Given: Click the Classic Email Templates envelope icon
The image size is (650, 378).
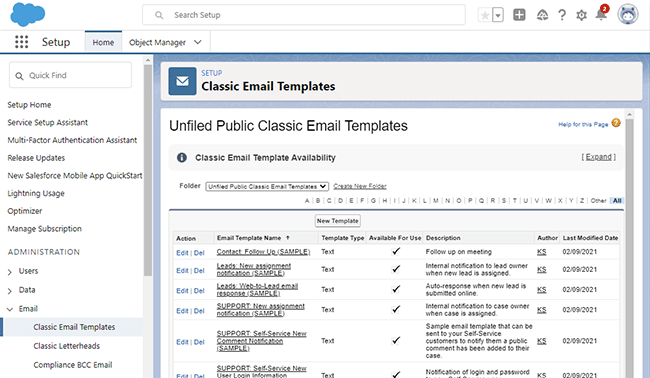Looking at the screenshot, I should (182, 81).
